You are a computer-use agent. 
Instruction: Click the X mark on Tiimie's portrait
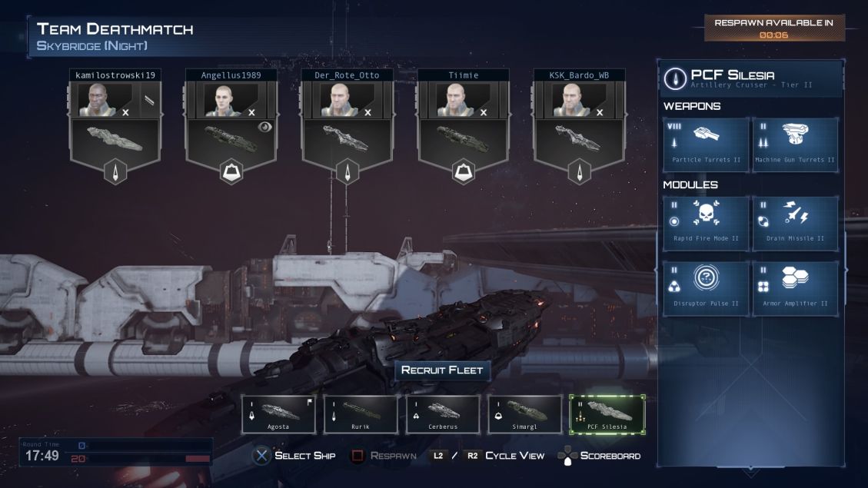click(x=484, y=112)
